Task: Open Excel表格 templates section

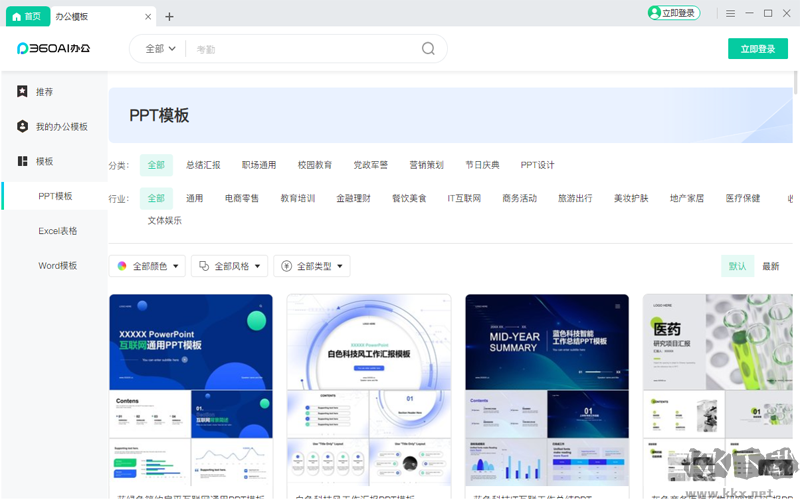Action: 58,231
